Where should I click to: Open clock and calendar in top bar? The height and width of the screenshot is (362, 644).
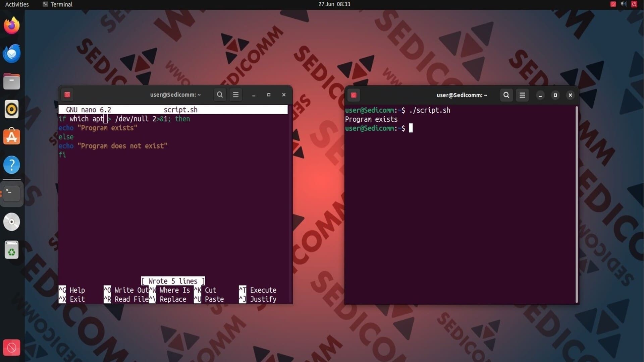[x=334, y=4]
